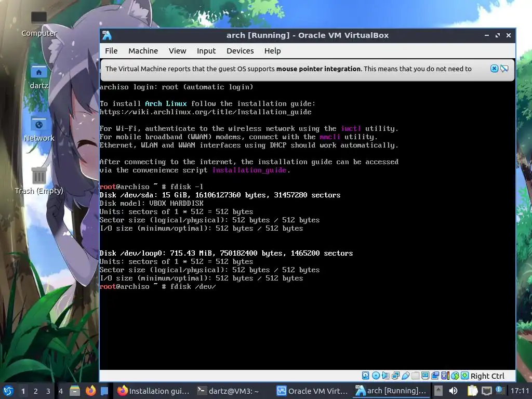Open the View menu
The image size is (532, 399).
tap(178, 51)
